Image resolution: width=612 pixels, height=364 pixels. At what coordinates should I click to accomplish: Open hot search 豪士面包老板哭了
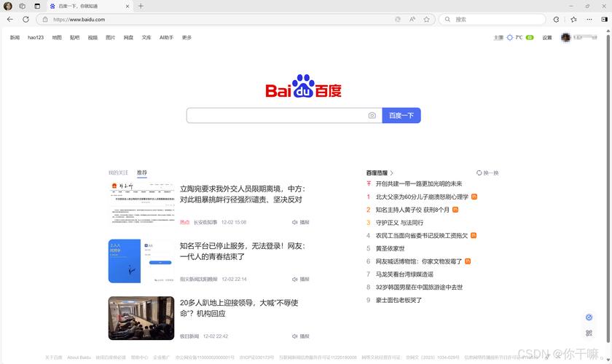pyautogui.click(x=399, y=300)
